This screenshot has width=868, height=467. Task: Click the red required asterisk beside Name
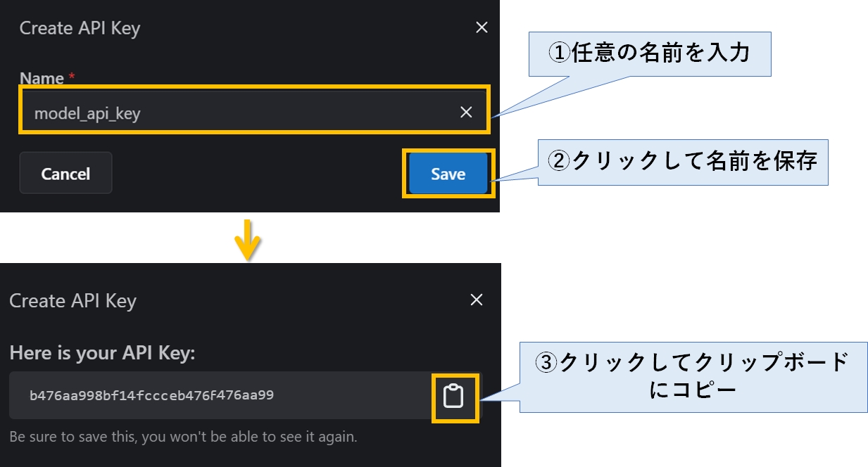[72, 79]
